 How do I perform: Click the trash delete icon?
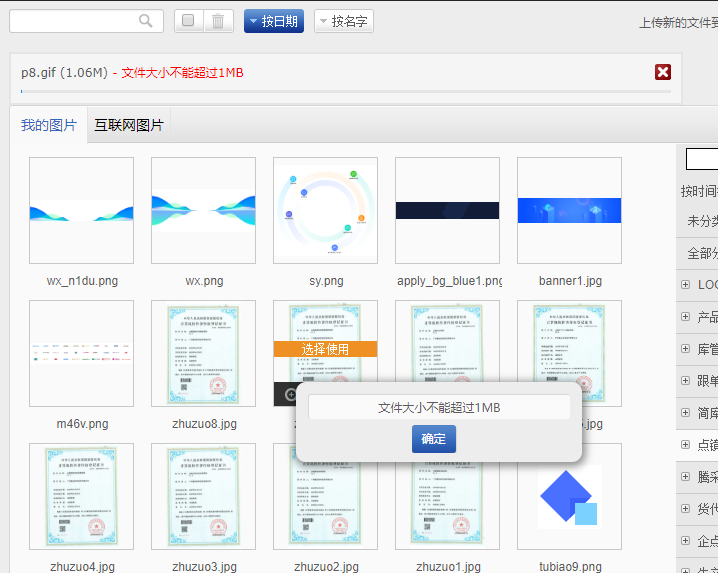coord(220,21)
